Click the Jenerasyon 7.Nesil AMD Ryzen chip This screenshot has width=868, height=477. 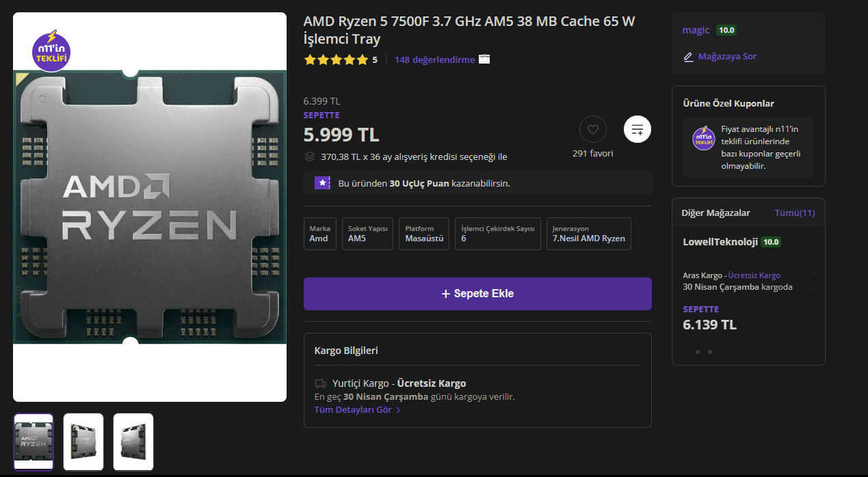[x=588, y=234]
